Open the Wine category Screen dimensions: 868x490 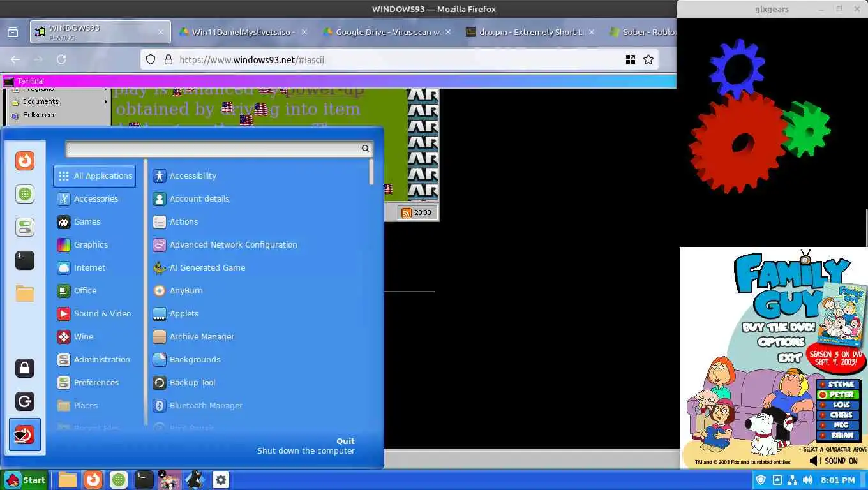pyautogui.click(x=94, y=337)
